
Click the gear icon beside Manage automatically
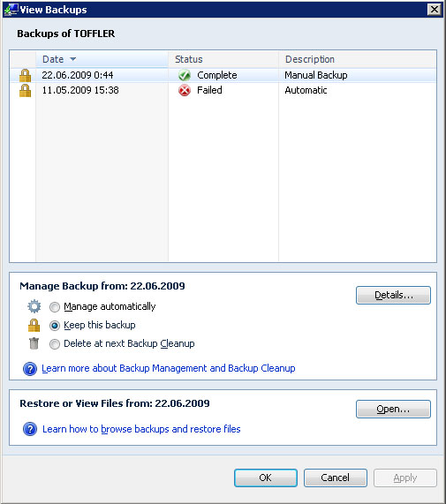[x=34, y=306]
